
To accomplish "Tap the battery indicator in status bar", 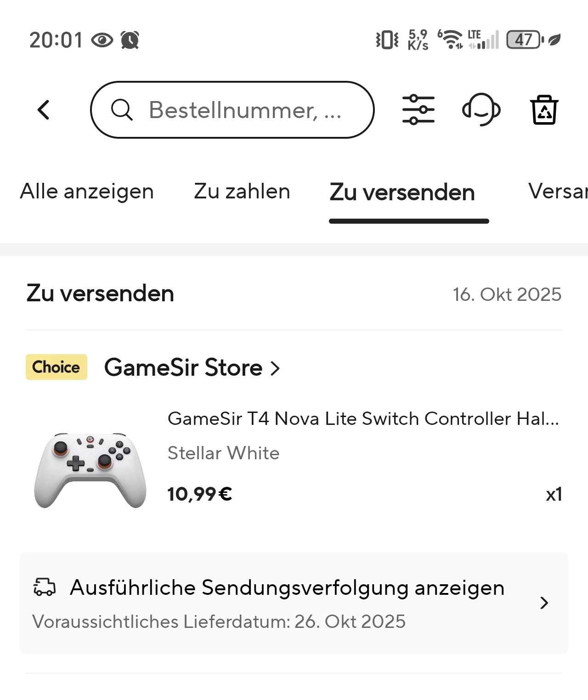I will tap(524, 40).
